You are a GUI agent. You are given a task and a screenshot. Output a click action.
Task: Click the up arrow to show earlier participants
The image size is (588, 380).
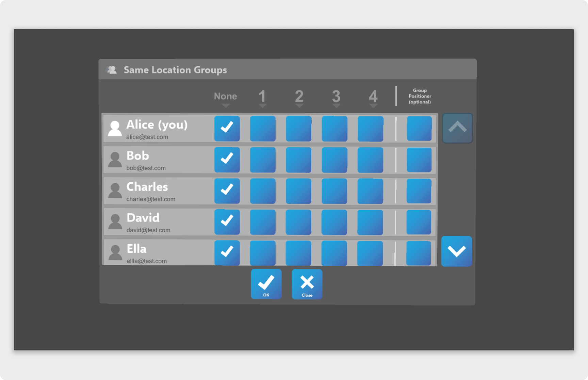tap(457, 128)
